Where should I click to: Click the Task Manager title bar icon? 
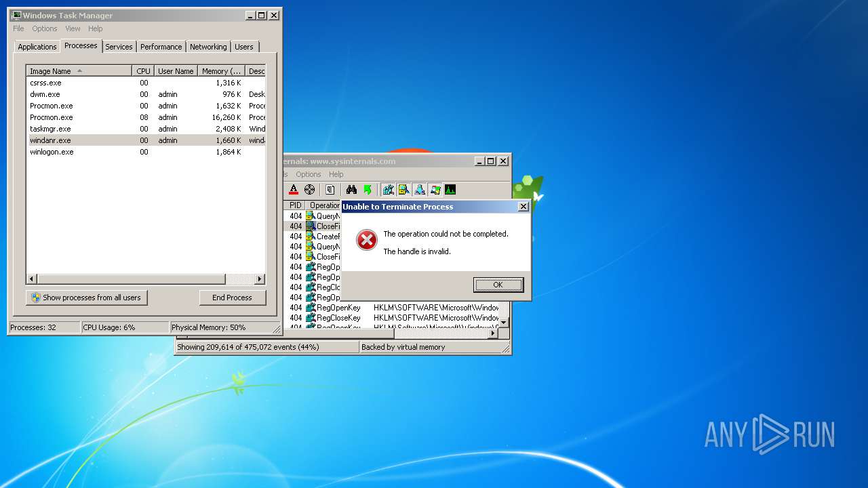(16, 15)
